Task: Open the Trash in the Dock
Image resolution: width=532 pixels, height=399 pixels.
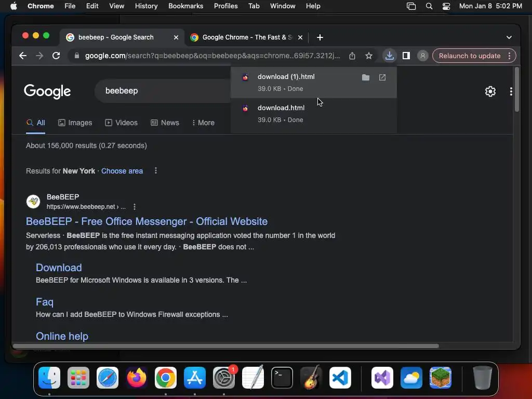Action: 482,378
